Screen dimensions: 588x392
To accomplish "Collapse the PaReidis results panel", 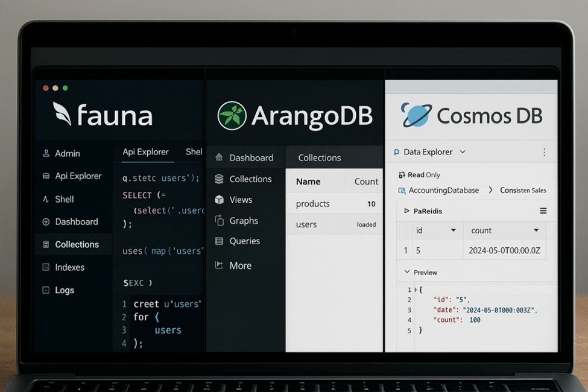I will pos(407,211).
